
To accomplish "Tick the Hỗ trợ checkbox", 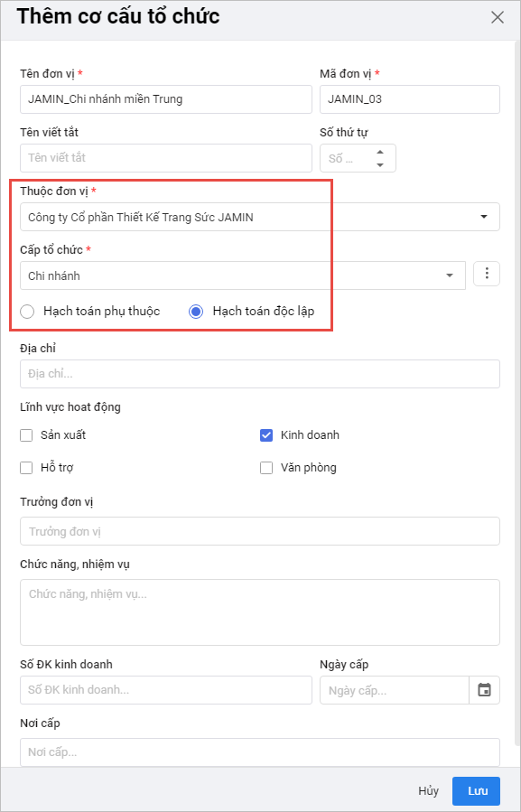I will [26, 468].
